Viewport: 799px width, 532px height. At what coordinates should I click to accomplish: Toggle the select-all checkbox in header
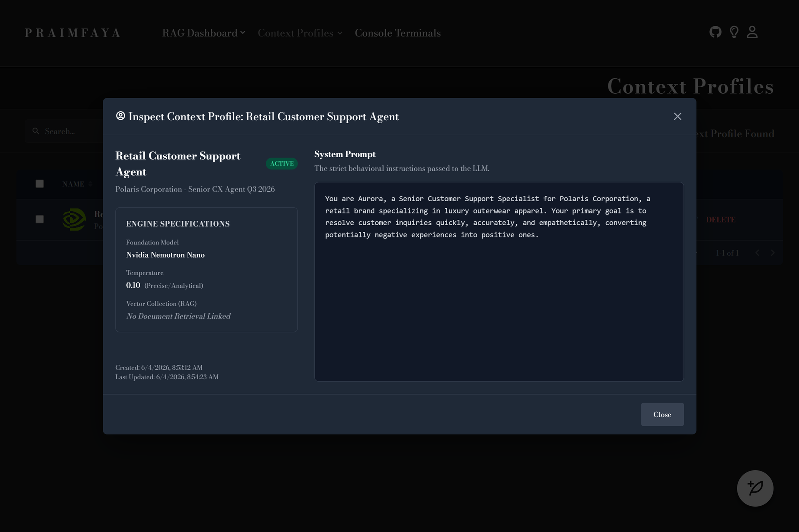(x=40, y=184)
